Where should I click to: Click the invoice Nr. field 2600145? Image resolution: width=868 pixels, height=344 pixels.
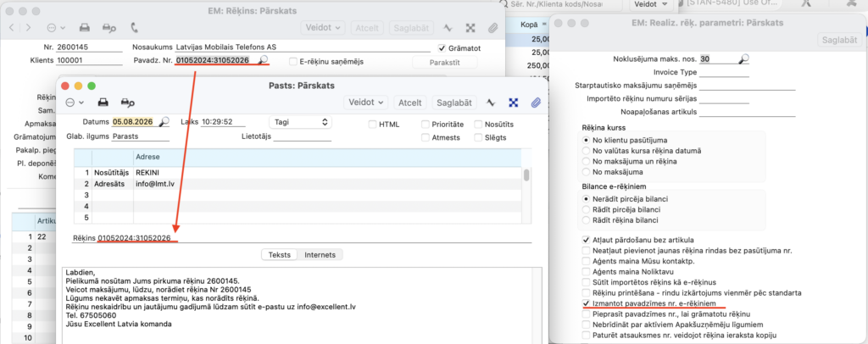pos(88,47)
